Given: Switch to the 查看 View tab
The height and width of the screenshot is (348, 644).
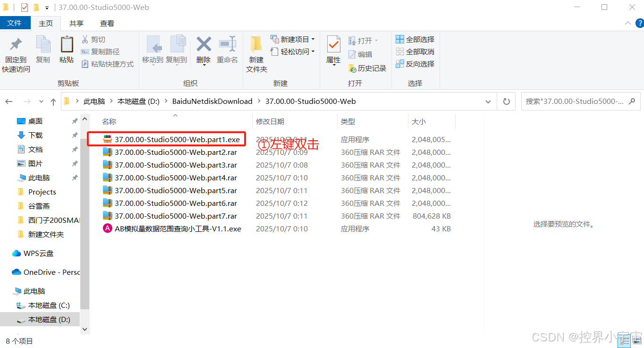Looking at the screenshot, I should (107, 23).
